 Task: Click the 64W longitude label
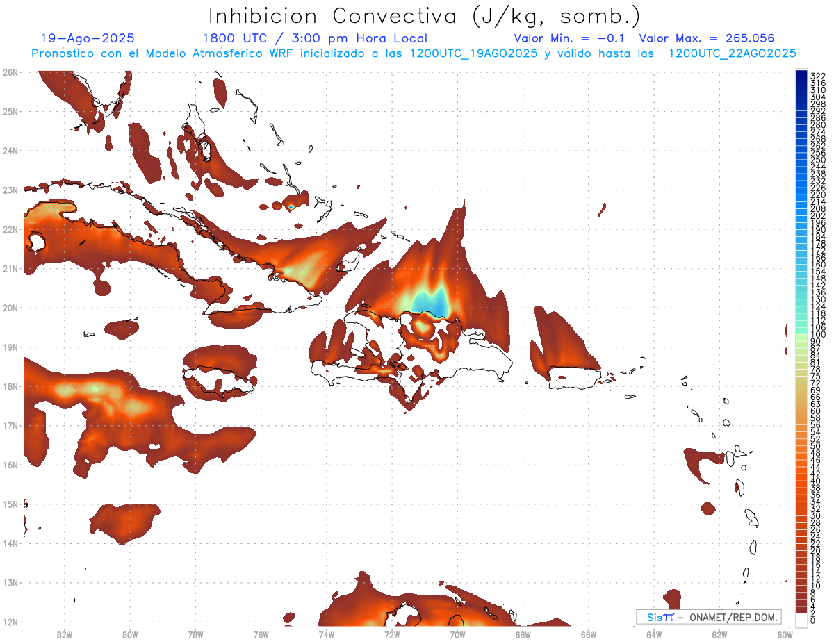(x=654, y=634)
